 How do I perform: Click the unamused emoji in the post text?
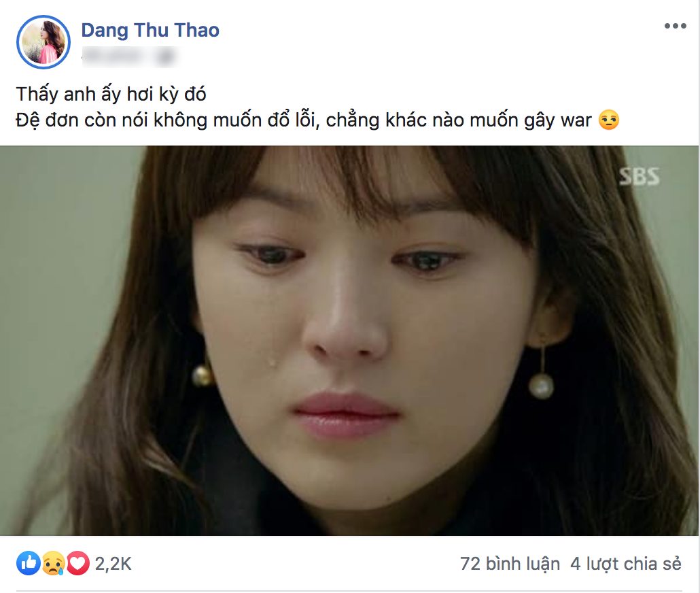click(609, 119)
